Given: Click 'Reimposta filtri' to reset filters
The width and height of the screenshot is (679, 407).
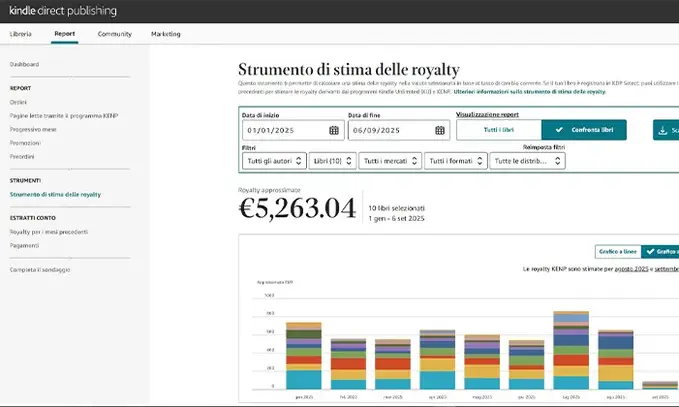Looking at the screenshot, I should [x=543, y=147].
